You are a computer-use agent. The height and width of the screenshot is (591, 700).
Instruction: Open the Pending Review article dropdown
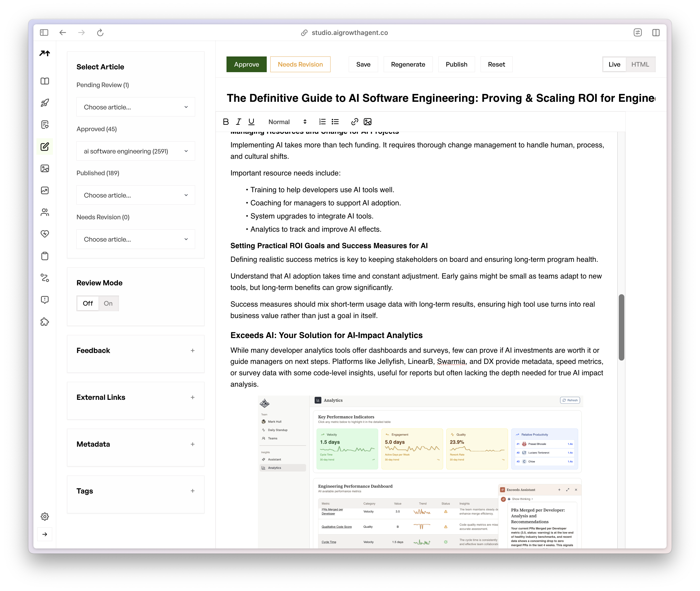click(136, 107)
